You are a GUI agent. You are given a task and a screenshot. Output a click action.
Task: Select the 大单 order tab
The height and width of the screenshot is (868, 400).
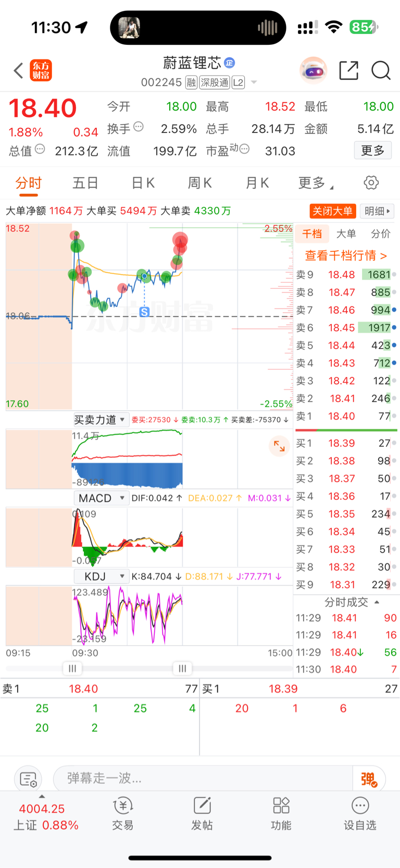pos(346,234)
